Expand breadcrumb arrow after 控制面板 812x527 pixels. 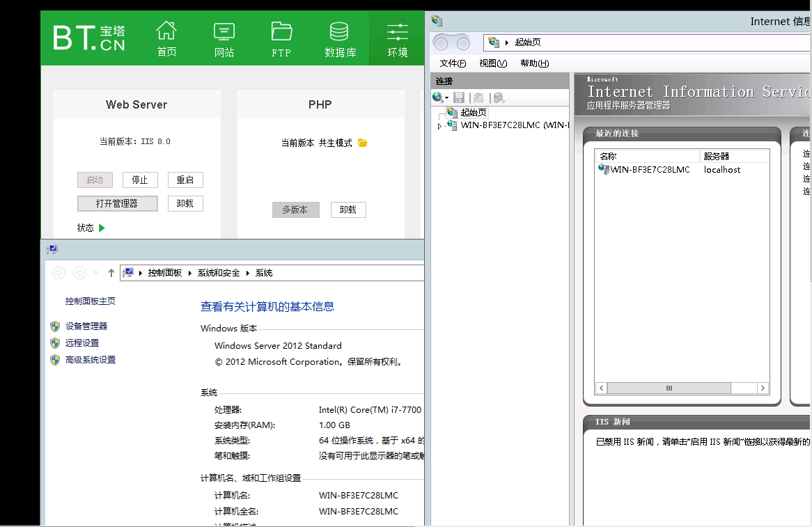[190, 273]
